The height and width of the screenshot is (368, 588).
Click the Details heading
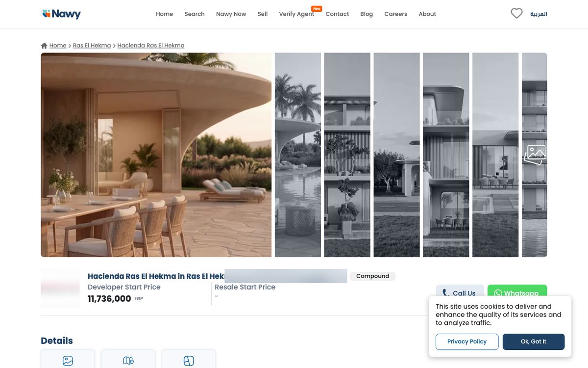(57, 341)
